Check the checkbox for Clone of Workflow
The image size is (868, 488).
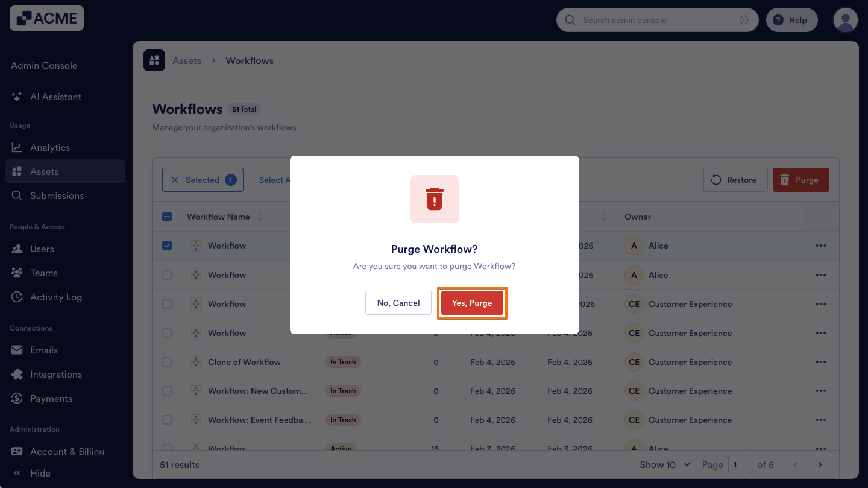click(x=167, y=362)
